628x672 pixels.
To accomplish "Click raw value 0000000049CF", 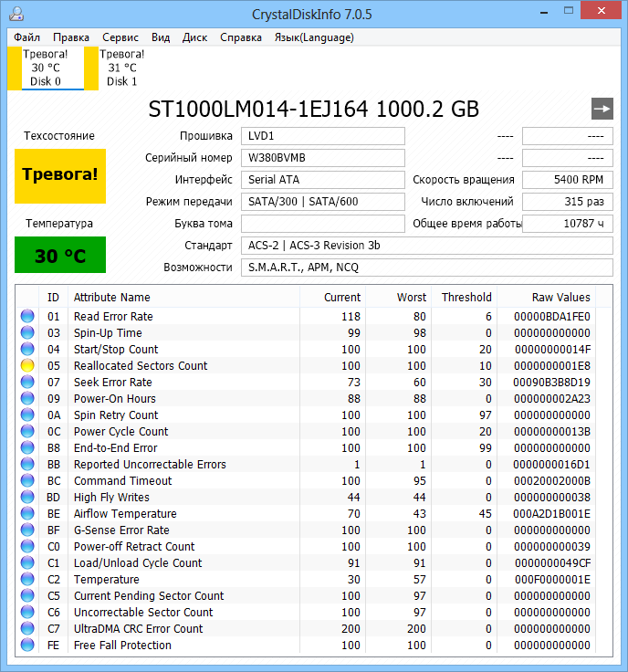I will [x=552, y=562].
